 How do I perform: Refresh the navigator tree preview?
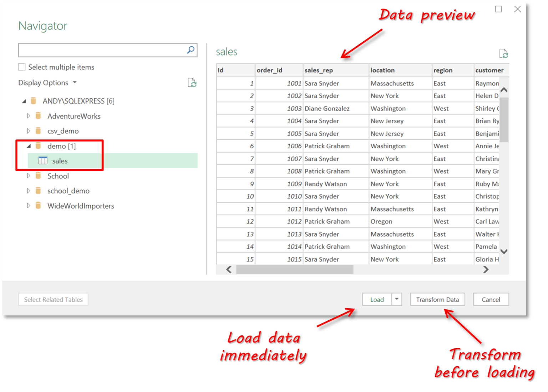pyautogui.click(x=192, y=83)
